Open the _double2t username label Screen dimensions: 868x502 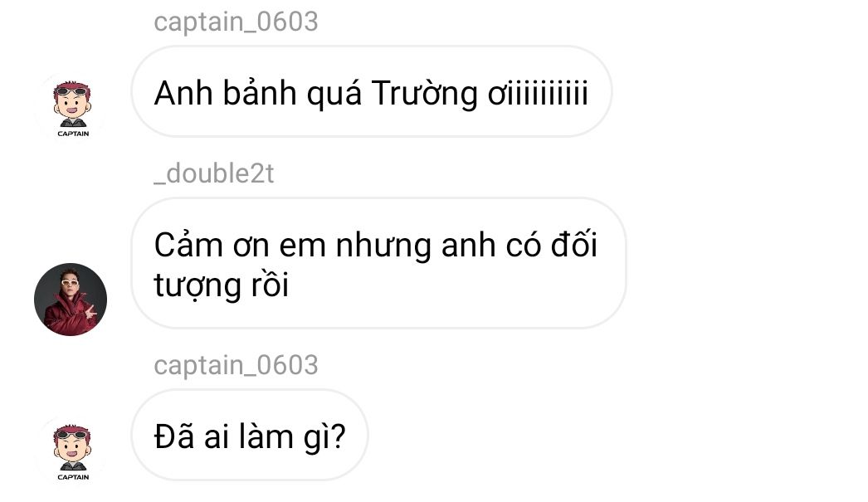pyautogui.click(x=213, y=173)
